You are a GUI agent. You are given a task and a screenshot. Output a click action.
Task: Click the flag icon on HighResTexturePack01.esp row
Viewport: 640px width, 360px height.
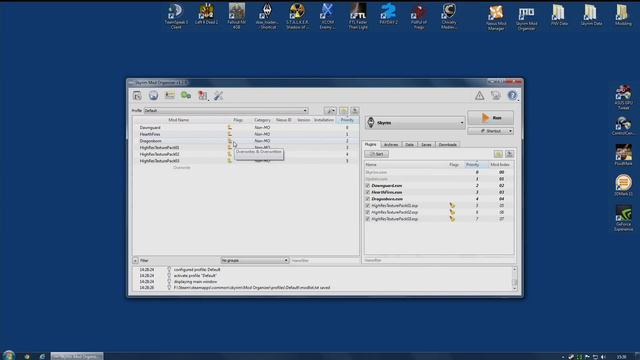tap(452, 205)
